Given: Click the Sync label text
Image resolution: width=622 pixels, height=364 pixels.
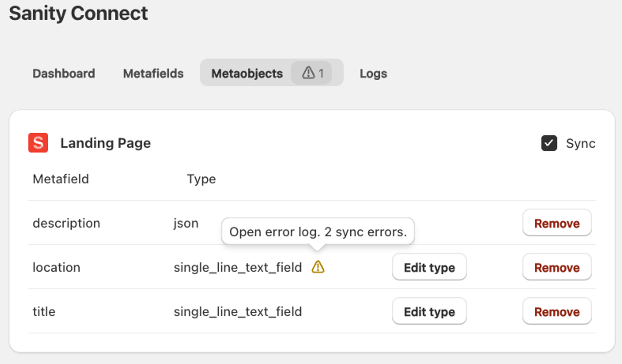Looking at the screenshot, I should pyautogui.click(x=580, y=143).
